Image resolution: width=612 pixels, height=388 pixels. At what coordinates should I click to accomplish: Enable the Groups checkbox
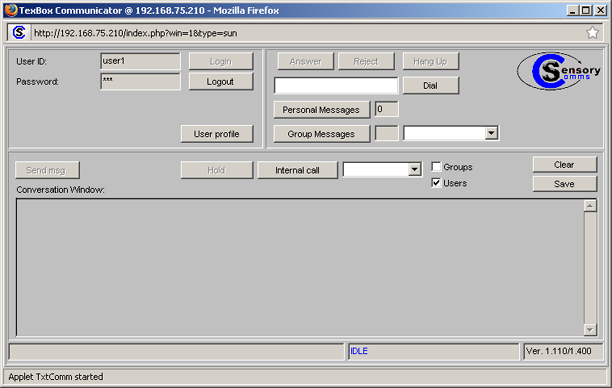click(x=436, y=167)
